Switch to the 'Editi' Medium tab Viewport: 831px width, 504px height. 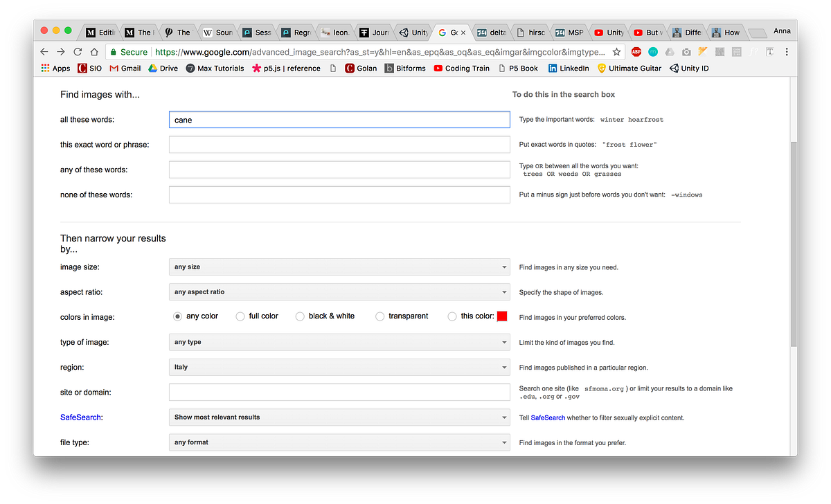coord(100,32)
